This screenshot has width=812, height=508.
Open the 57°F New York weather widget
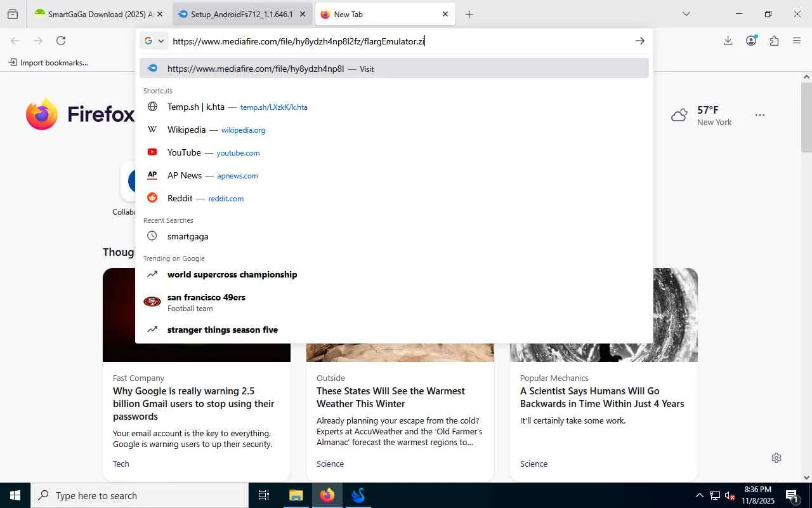[x=702, y=116]
